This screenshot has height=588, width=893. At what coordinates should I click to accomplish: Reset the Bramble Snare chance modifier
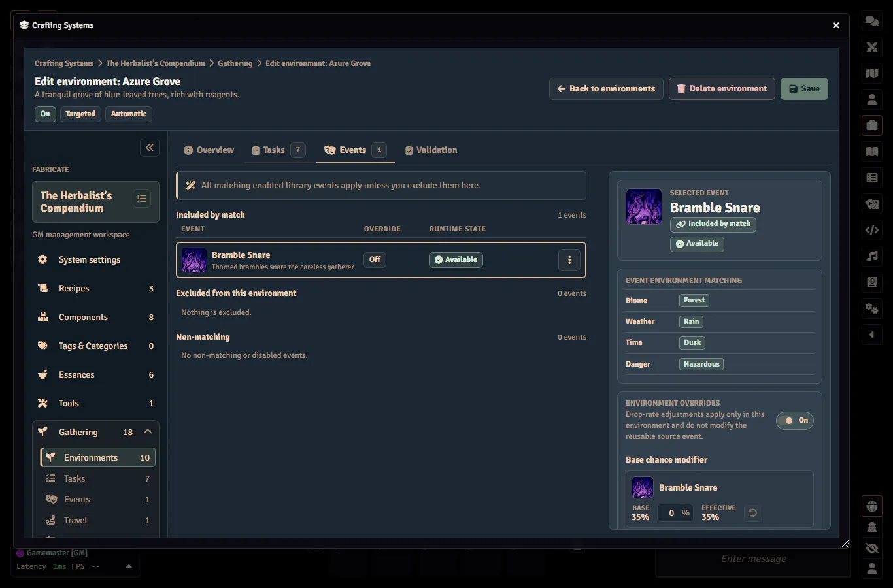[x=752, y=513]
